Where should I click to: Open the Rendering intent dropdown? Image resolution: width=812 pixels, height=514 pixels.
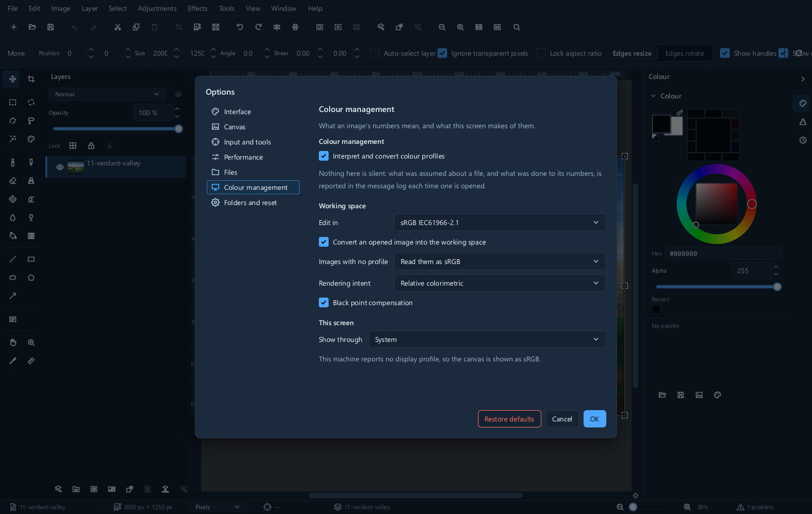pyautogui.click(x=500, y=283)
